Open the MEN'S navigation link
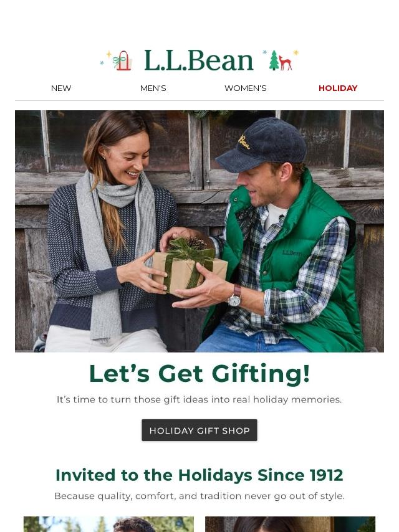 click(153, 88)
